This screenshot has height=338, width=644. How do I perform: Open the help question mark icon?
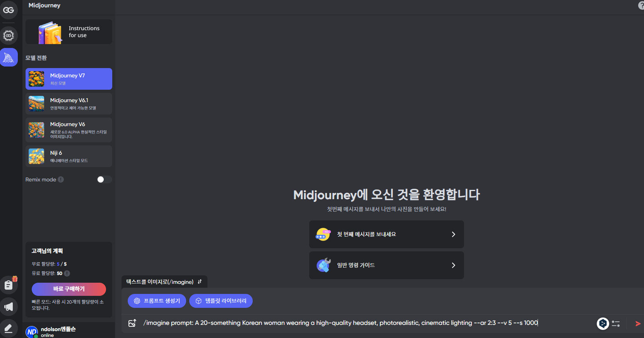pos(641,5)
